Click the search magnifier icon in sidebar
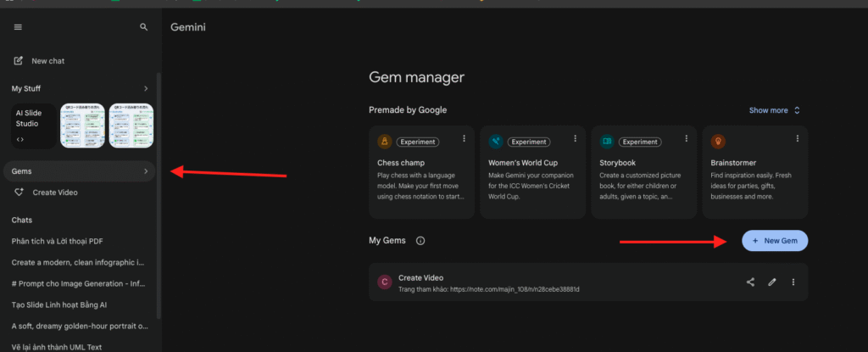The width and height of the screenshot is (868, 352). coord(143,27)
